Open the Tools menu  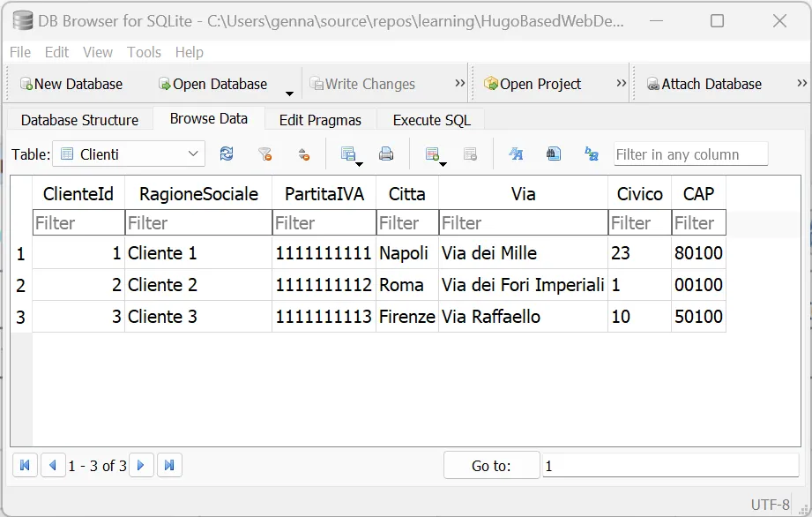(x=144, y=52)
